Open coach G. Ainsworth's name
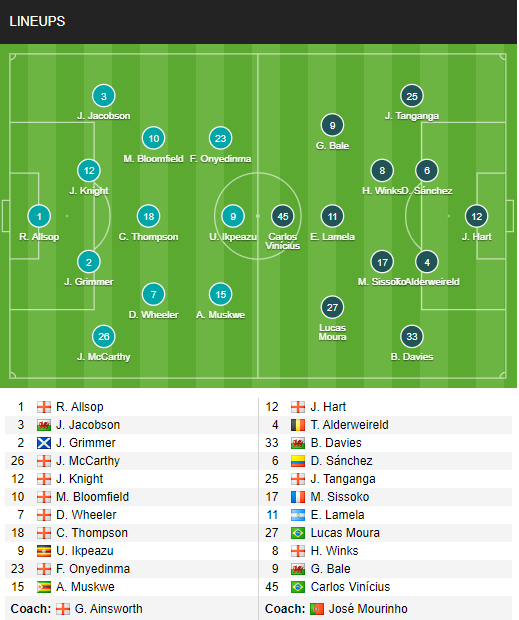This screenshot has width=519, height=620. (108, 609)
